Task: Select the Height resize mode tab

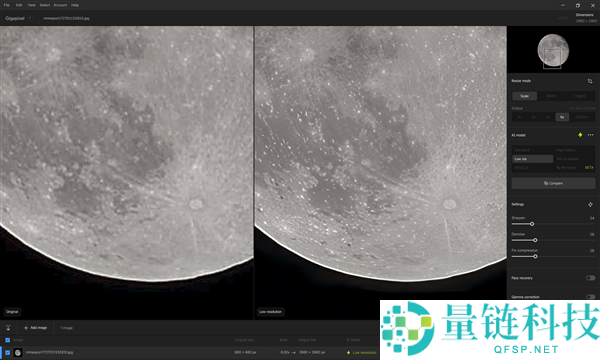Action: [580, 96]
